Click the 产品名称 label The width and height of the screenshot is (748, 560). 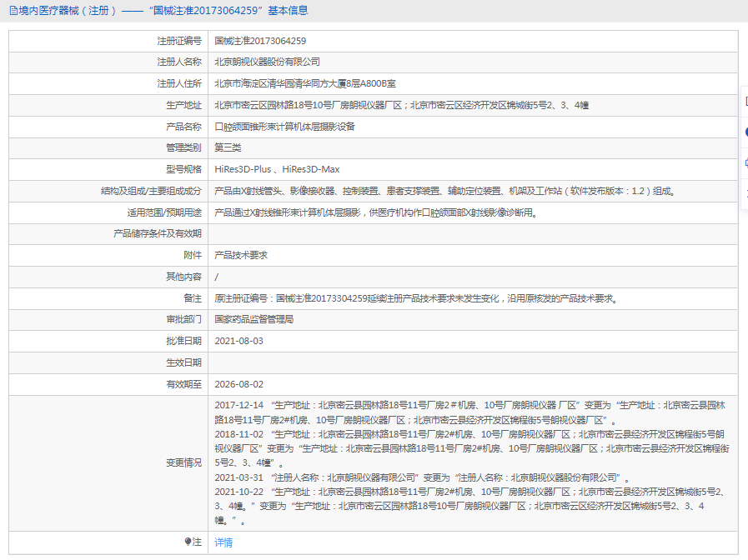(183, 127)
